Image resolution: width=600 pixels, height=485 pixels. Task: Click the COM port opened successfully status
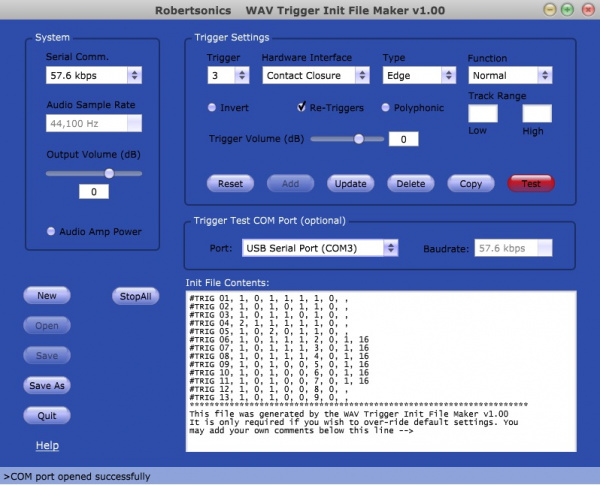click(x=77, y=477)
